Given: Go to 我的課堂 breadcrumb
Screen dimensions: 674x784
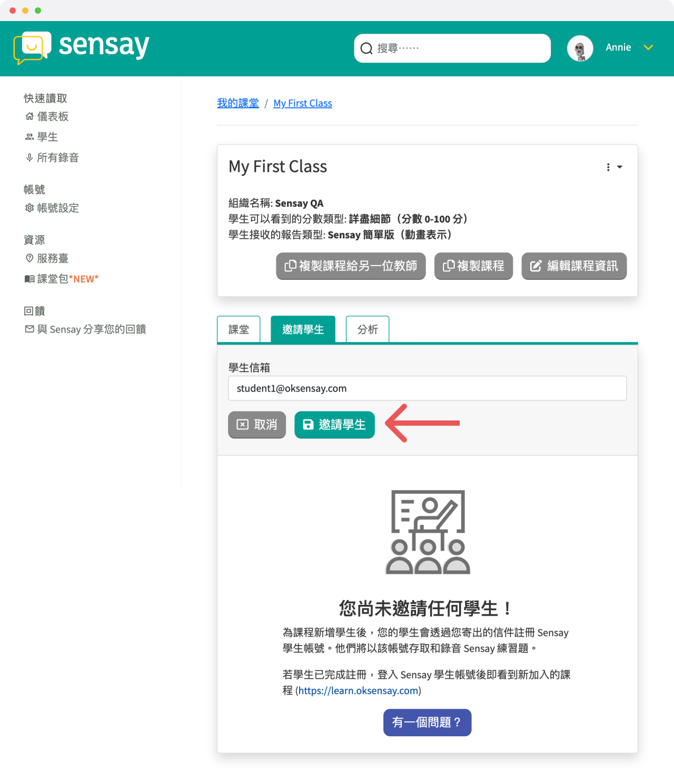Looking at the screenshot, I should [238, 103].
